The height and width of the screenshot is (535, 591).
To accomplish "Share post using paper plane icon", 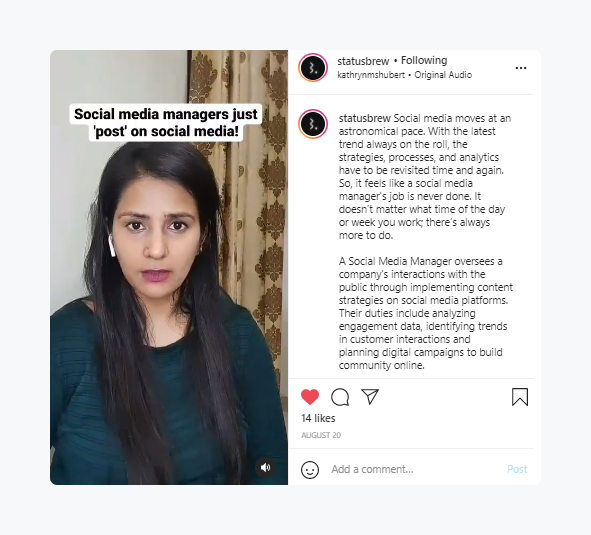I will (x=370, y=397).
